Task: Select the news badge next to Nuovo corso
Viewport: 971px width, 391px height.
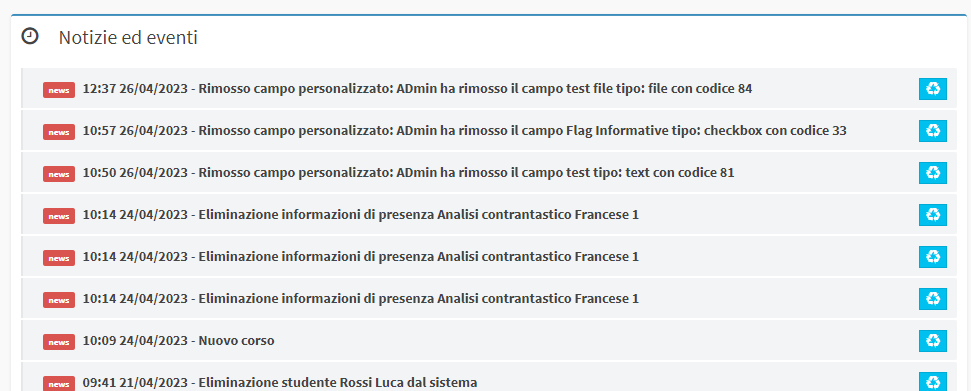Action: (59, 342)
